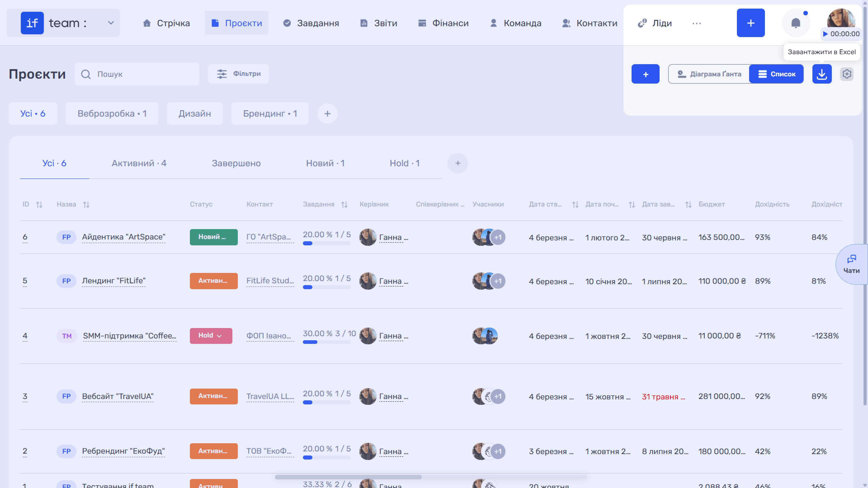Click the blue plus button in top bar
The height and width of the screenshot is (488, 868).
pos(750,23)
